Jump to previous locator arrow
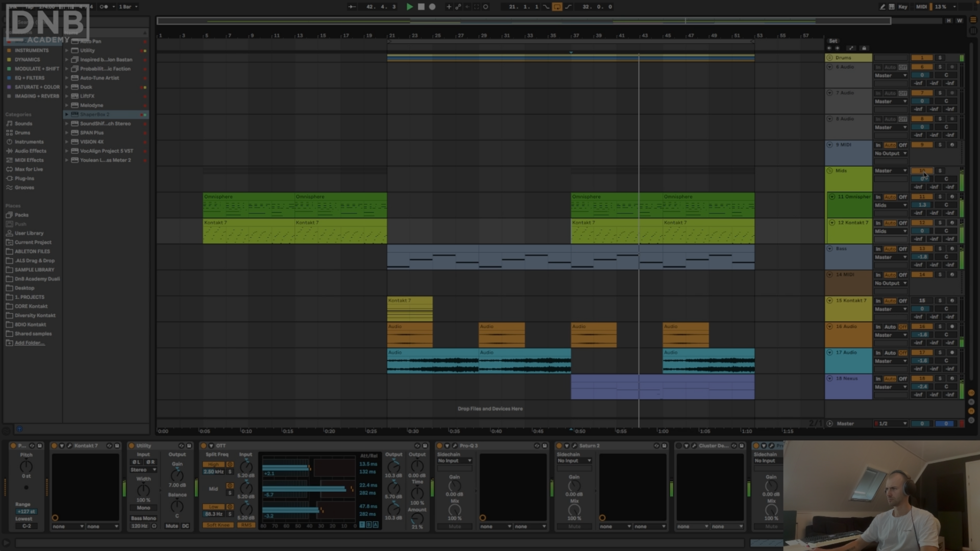 tap(829, 48)
